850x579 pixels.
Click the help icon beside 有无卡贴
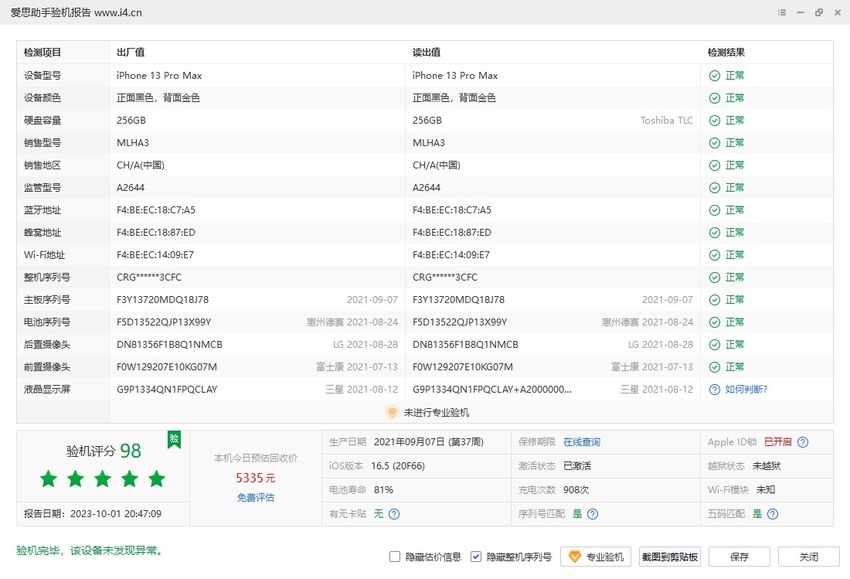[x=394, y=514]
